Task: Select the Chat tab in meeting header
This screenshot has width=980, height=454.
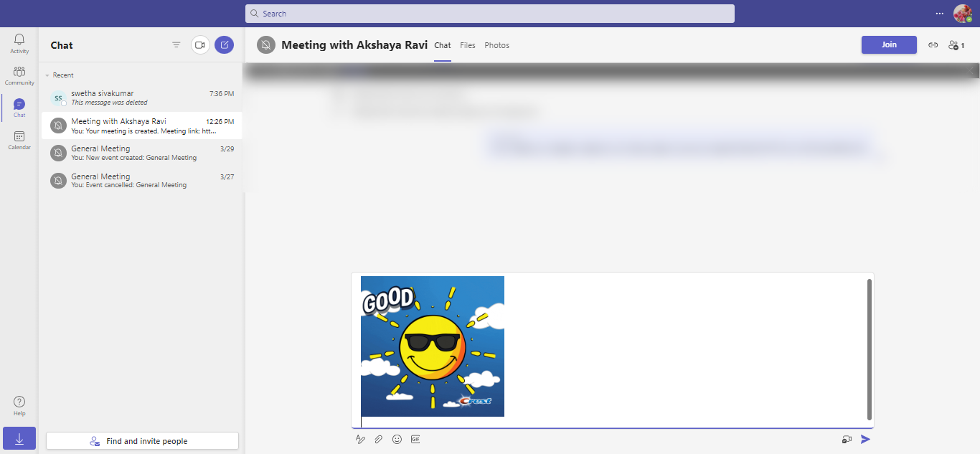Action: click(x=443, y=45)
